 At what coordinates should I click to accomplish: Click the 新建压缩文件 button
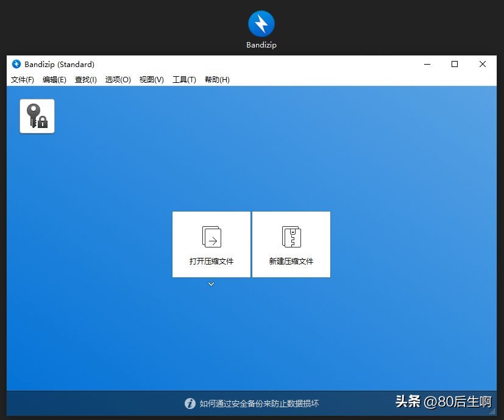tap(291, 244)
